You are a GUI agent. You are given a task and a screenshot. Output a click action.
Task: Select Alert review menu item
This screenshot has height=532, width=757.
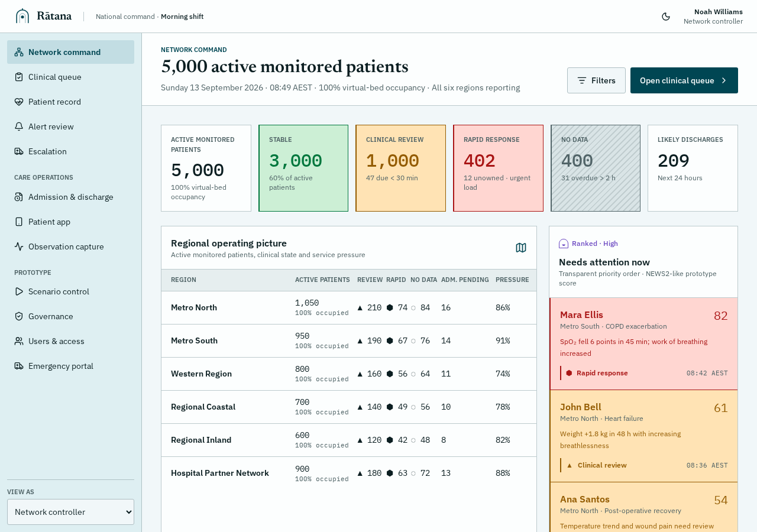pyautogui.click(x=70, y=126)
